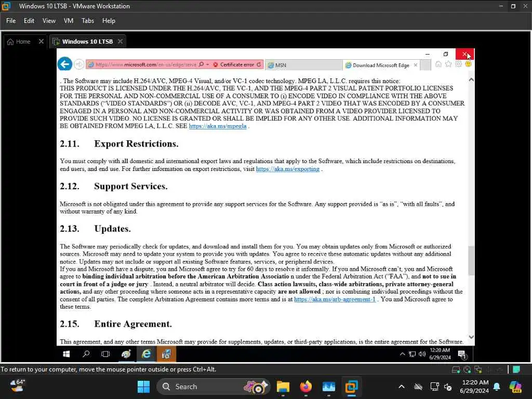
Task: Click the guest volume speaker icon
Action: (x=422, y=354)
